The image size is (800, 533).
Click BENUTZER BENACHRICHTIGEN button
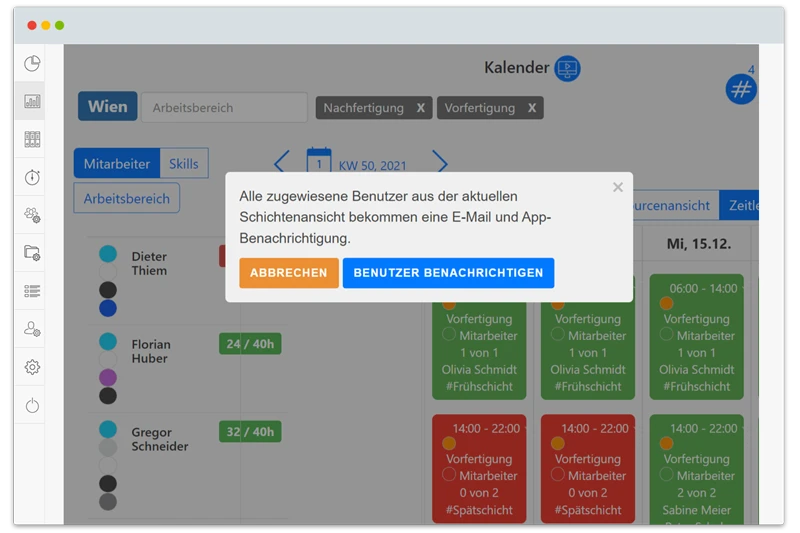tap(448, 273)
